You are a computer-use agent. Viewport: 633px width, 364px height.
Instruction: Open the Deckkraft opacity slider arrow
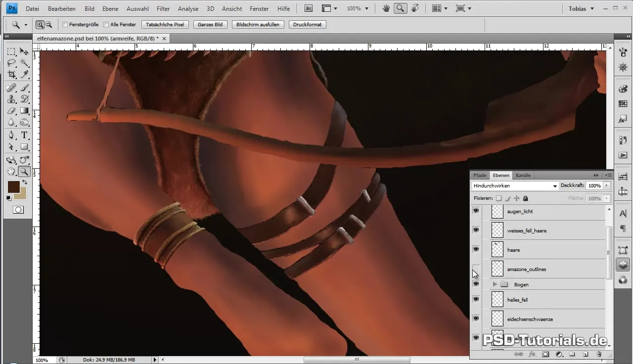point(607,185)
